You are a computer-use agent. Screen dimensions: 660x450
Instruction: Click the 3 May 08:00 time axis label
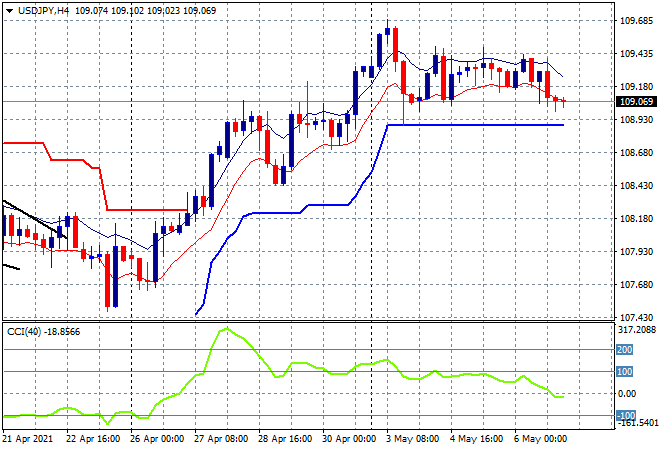coord(412,439)
